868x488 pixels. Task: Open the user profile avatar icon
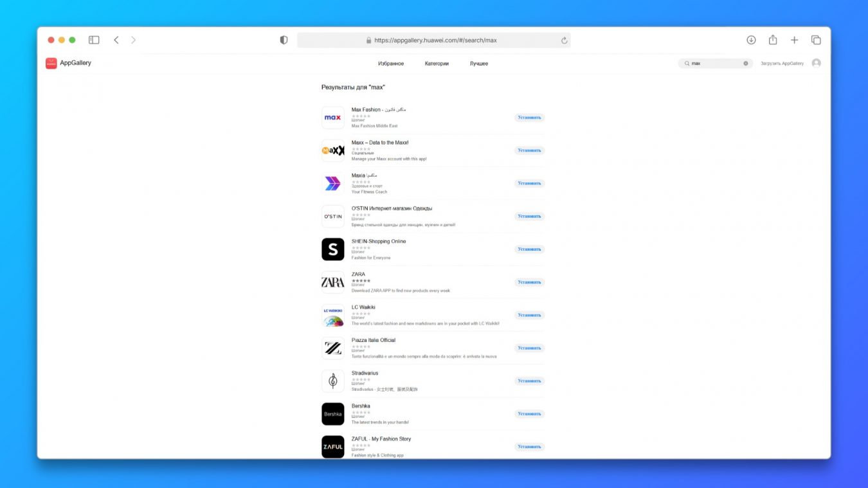tap(817, 63)
